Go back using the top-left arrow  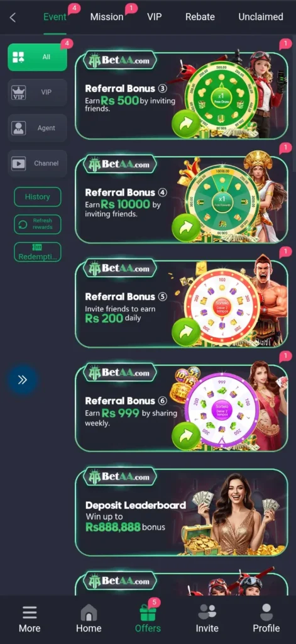click(13, 17)
